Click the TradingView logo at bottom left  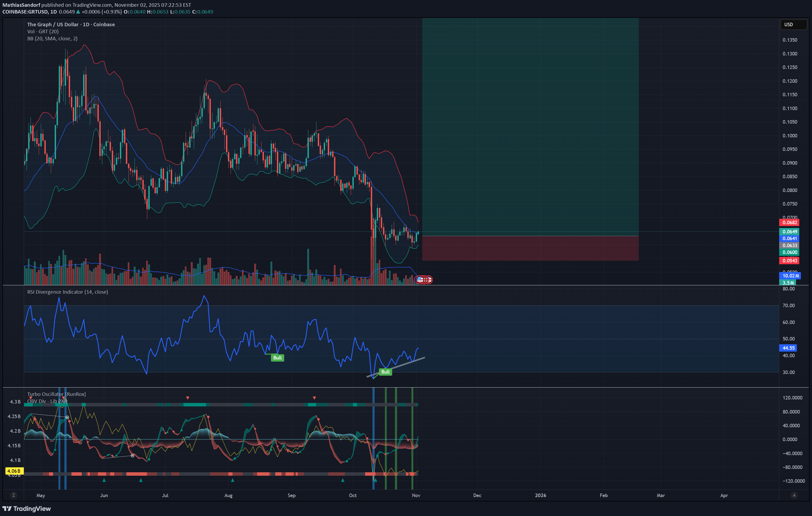(27, 509)
